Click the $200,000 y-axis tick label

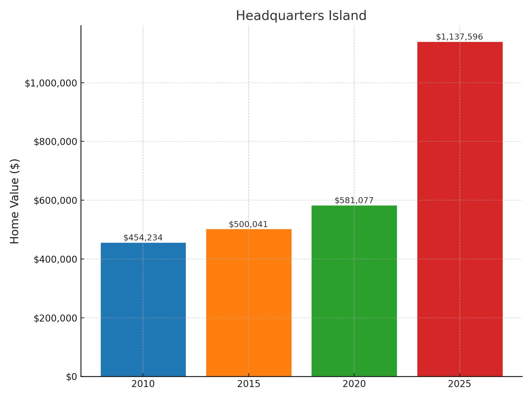point(55,318)
